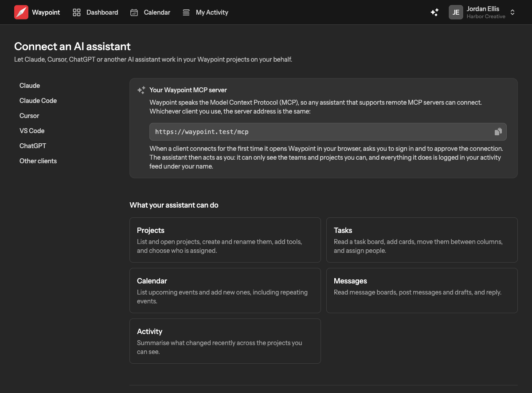Image resolution: width=532 pixels, height=393 pixels.
Task: Click the Projects capability card
Action: click(225, 240)
